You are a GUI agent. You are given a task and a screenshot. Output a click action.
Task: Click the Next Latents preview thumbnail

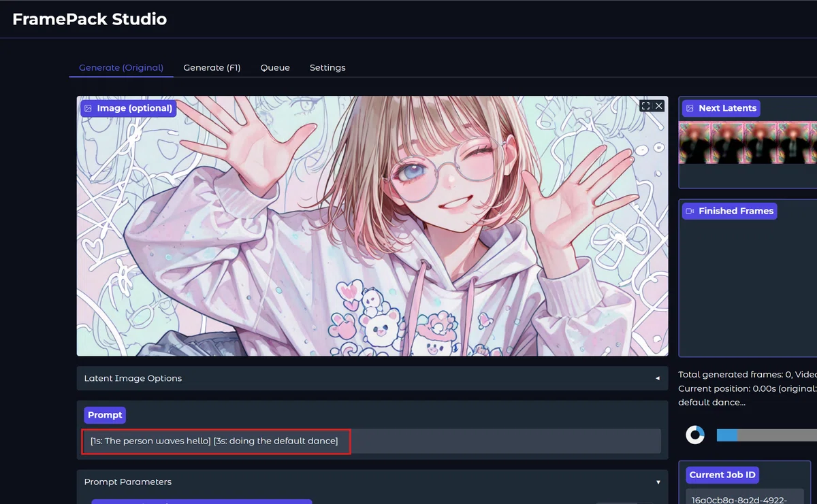[748, 143]
